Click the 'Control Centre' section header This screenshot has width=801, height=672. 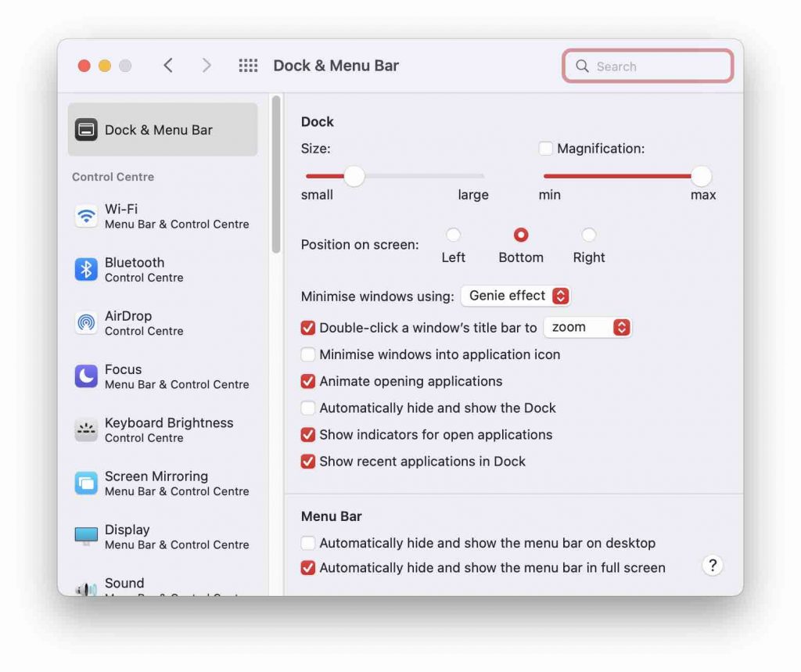[113, 177]
